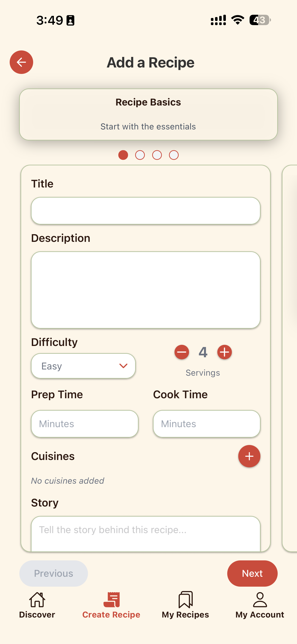The width and height of the screenshot is (297, 644).
Task: Focus the Cook Time minutes field
Action: click(207, 424)
